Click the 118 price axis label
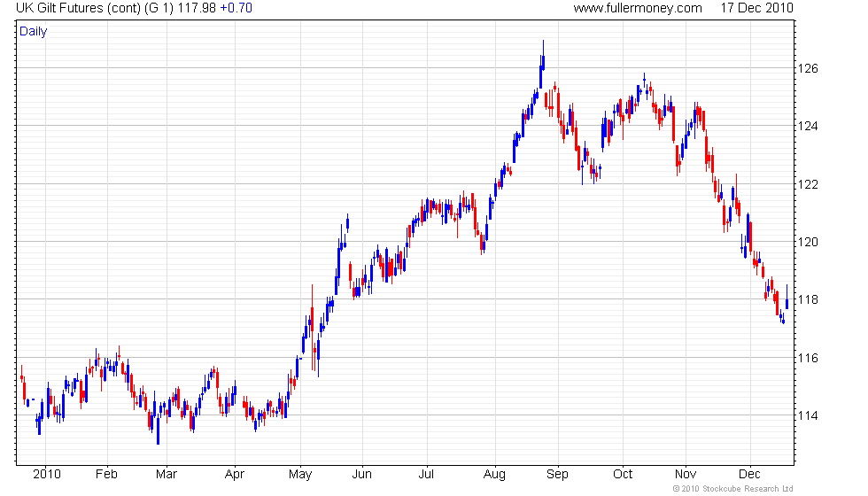 pos(808,299)
